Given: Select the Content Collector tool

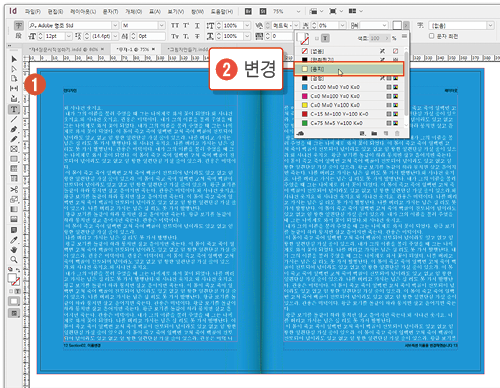Looking at the screenshot, I should click(14, 99).
